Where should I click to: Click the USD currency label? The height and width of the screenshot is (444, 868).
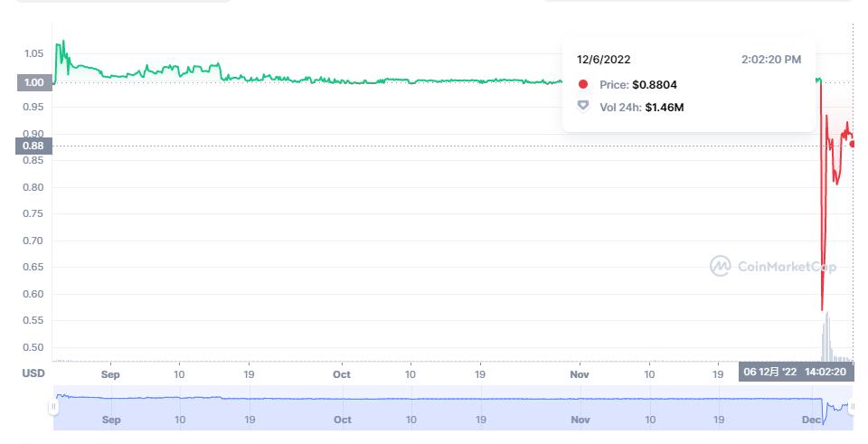click(x=33, y=373)
